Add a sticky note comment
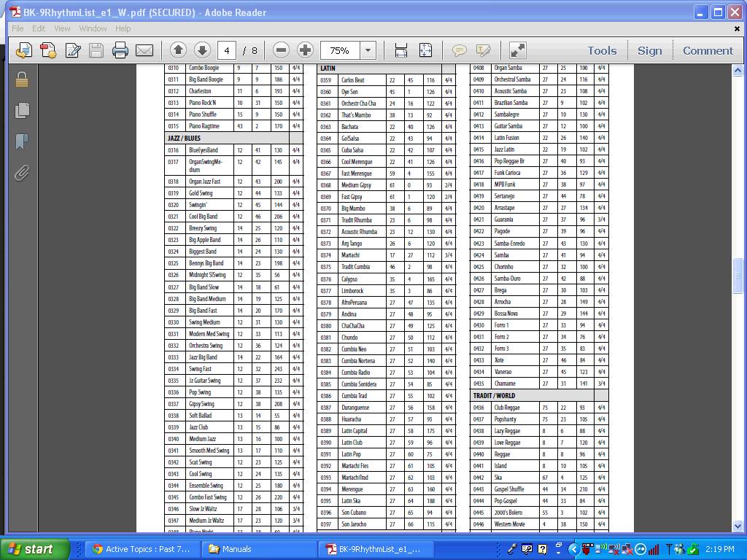 [460, 50]
